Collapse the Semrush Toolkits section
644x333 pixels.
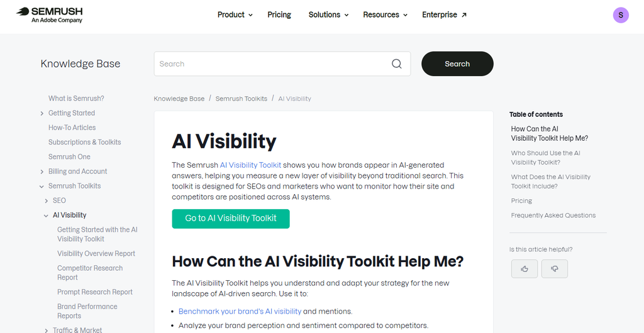pos(42,186)
